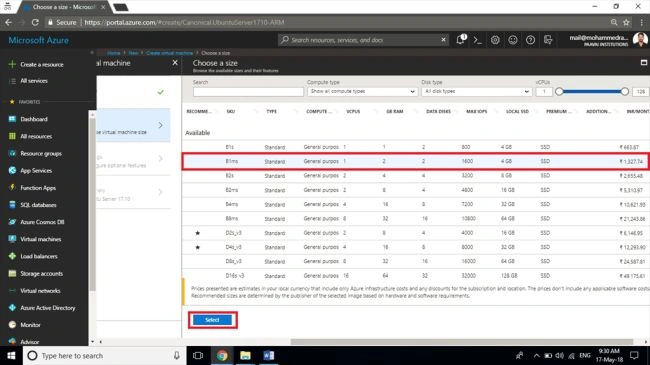Sort by the VCPUS column header

[353, 112]
